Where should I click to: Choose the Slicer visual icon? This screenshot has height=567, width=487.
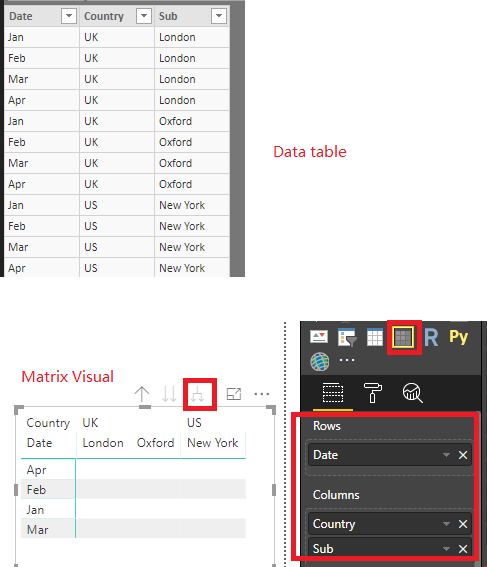(x=347, y=338)
